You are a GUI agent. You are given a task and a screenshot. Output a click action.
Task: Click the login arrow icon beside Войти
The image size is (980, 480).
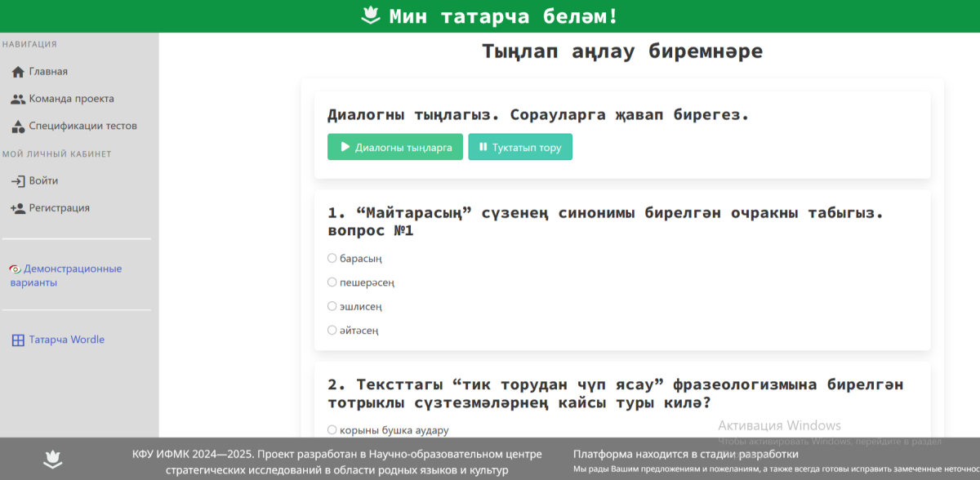click(x=18, y=181)
